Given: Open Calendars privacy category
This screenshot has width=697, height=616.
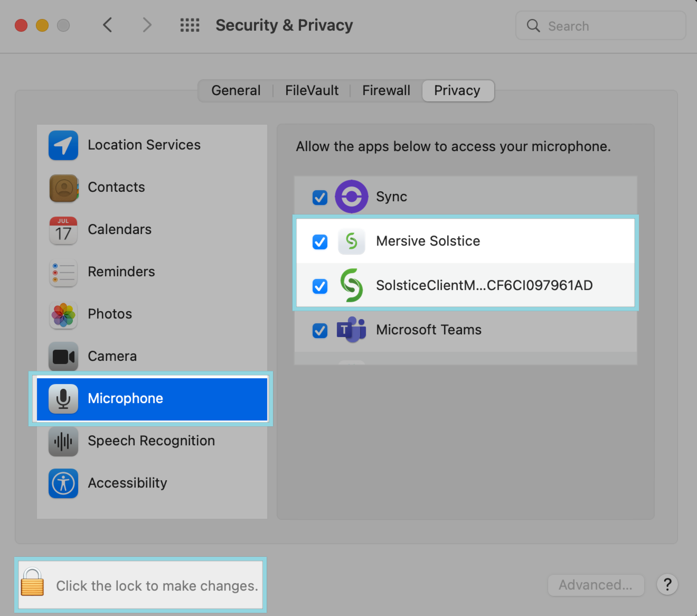Looking at the screenshot, I should click(119, 230).
